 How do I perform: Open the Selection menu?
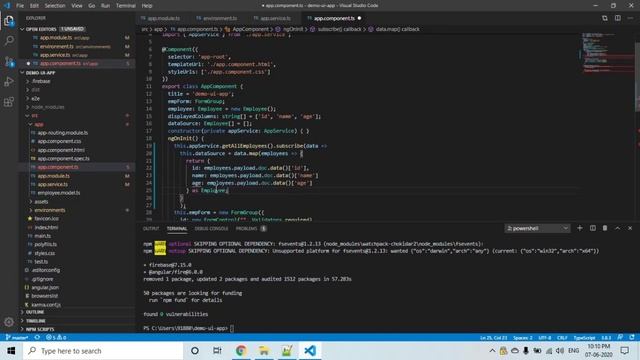(x=55, y=6)
